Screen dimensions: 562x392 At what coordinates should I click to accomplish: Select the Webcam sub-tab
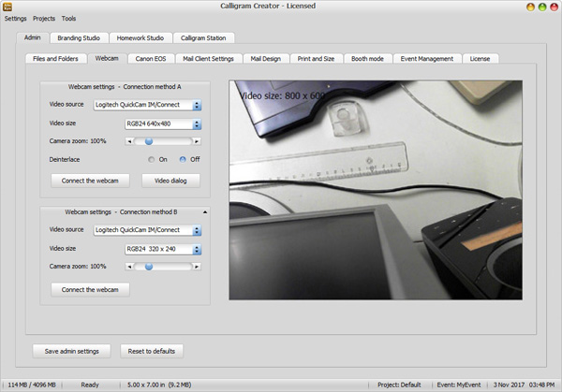pyautogui.click(x=107, y=58)
